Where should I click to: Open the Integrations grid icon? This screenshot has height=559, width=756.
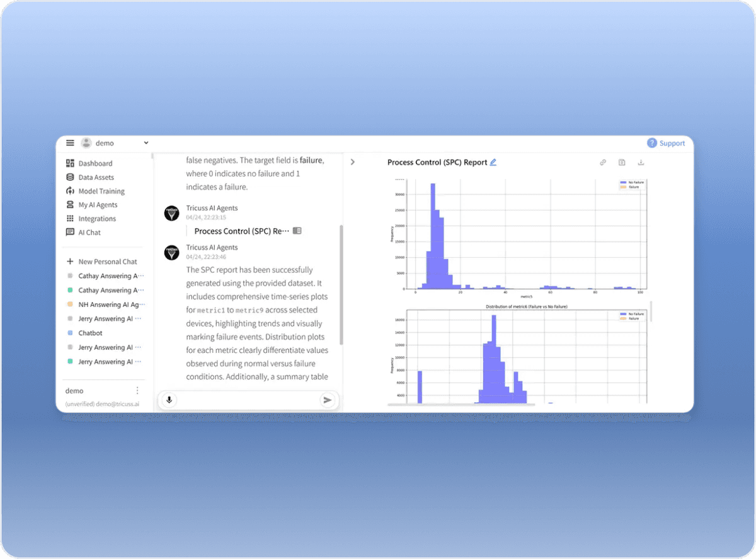[x=70, y=219]
